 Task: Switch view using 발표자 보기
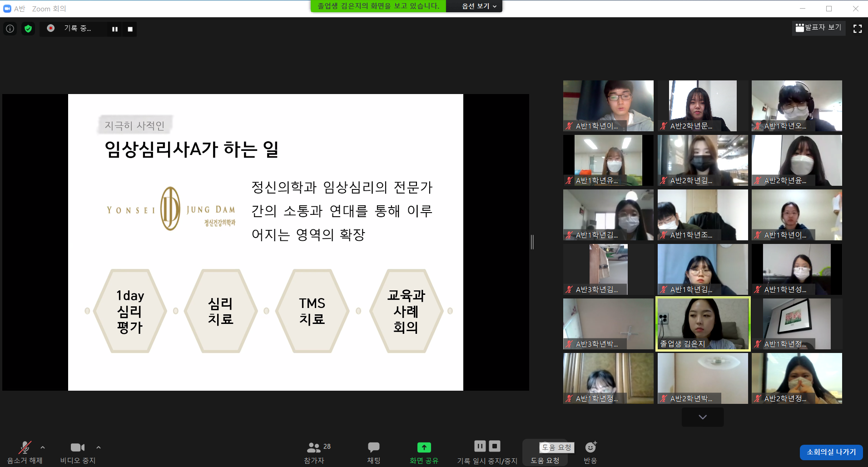point(818,28)
